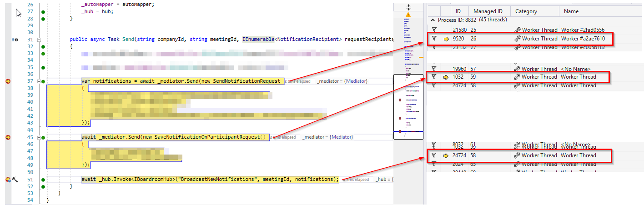This screenshot has height=205, width=644.
Task: Click the yellow arrow in thread row 1032
Action: click(446, 77)
